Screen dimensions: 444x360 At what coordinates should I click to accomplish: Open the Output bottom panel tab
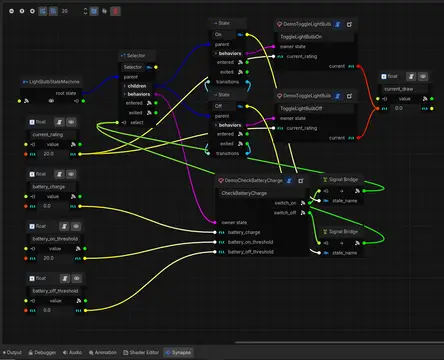click(x=12, y=352)
